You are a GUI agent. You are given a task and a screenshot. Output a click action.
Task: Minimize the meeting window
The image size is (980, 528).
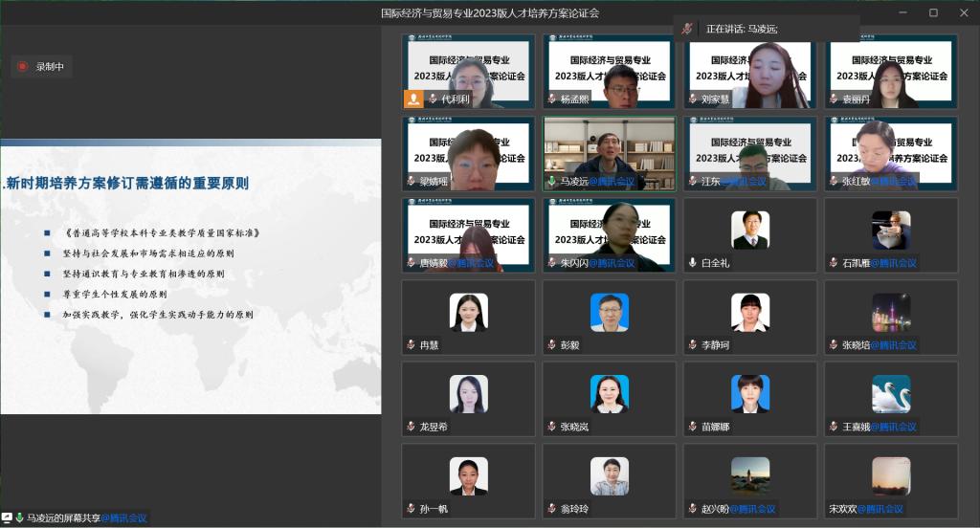tap(902, 12)
